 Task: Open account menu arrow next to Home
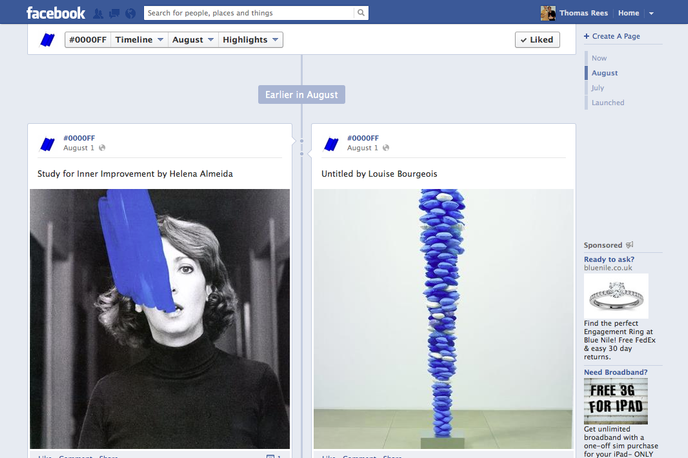652,14
